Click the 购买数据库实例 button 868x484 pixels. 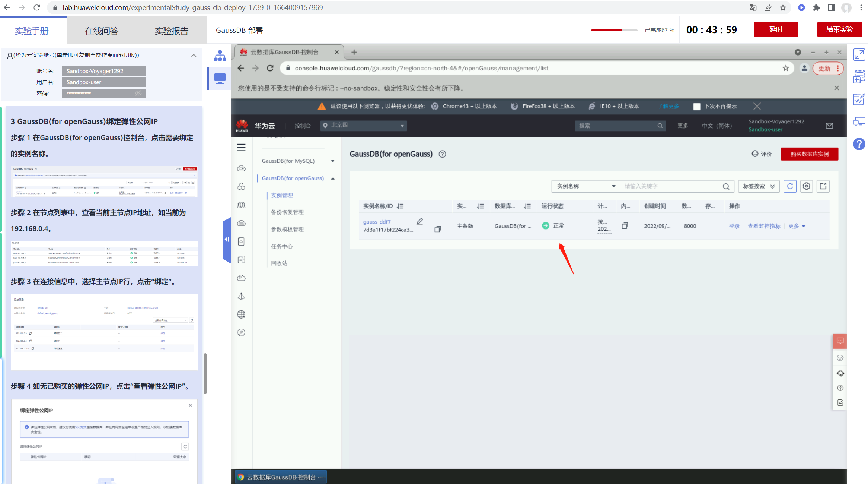pos(809,154)
